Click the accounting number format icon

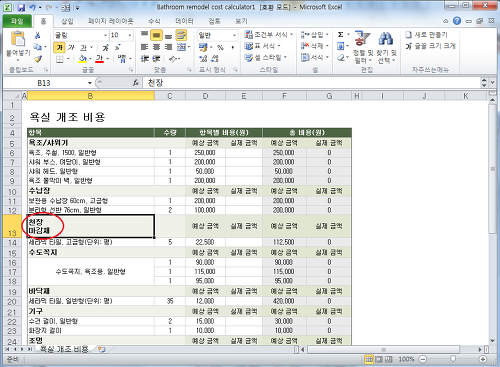(203, 47)
